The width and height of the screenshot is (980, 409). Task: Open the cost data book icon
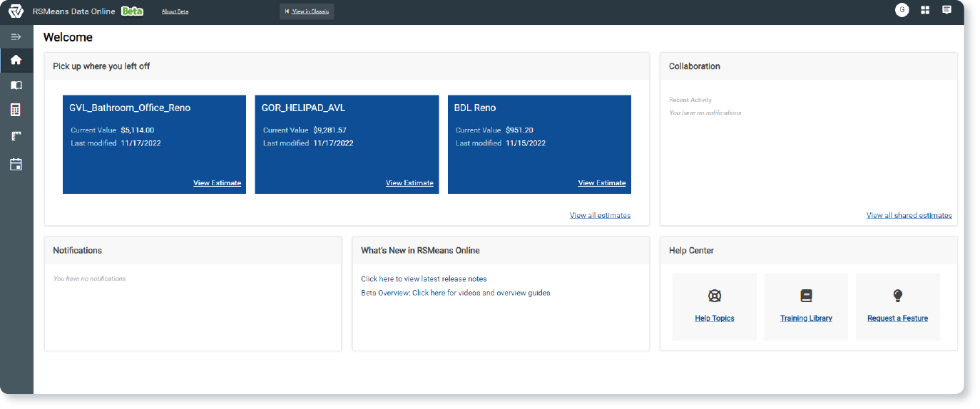16,85
